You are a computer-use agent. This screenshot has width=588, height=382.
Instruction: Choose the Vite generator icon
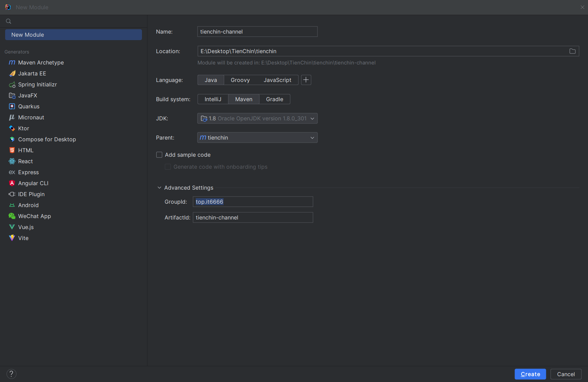pos(12,238)
